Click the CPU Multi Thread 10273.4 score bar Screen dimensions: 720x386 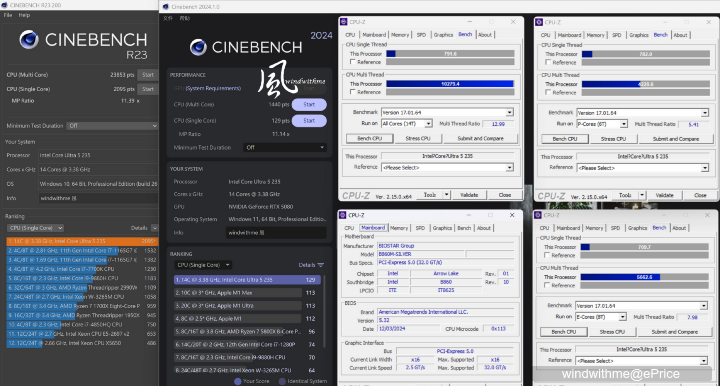(x=450, y=84)
